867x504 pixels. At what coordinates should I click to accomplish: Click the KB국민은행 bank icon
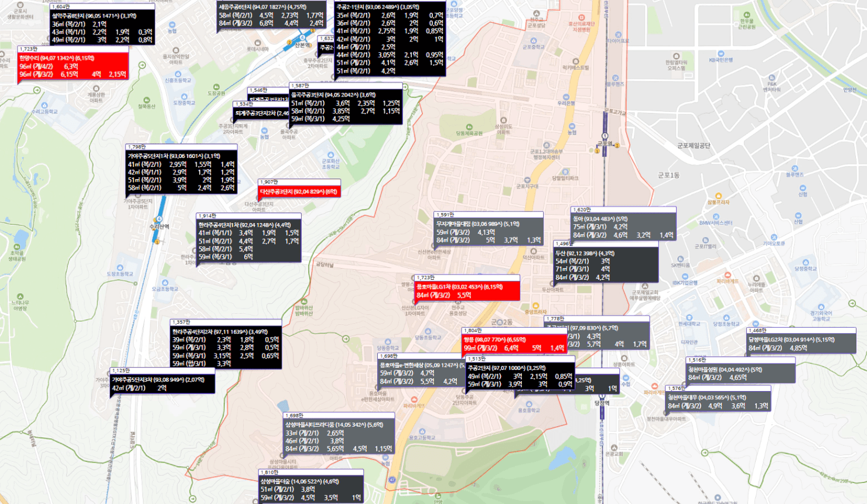point(721,53)
